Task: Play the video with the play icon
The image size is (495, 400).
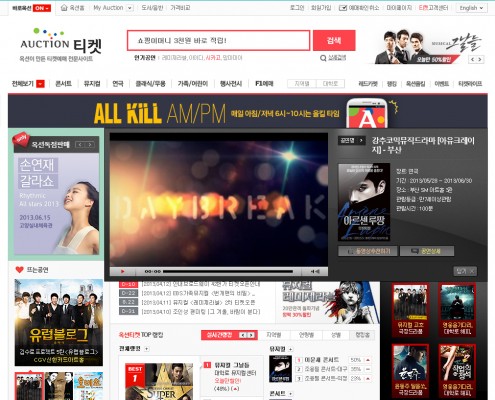Action: pos(122,271)
